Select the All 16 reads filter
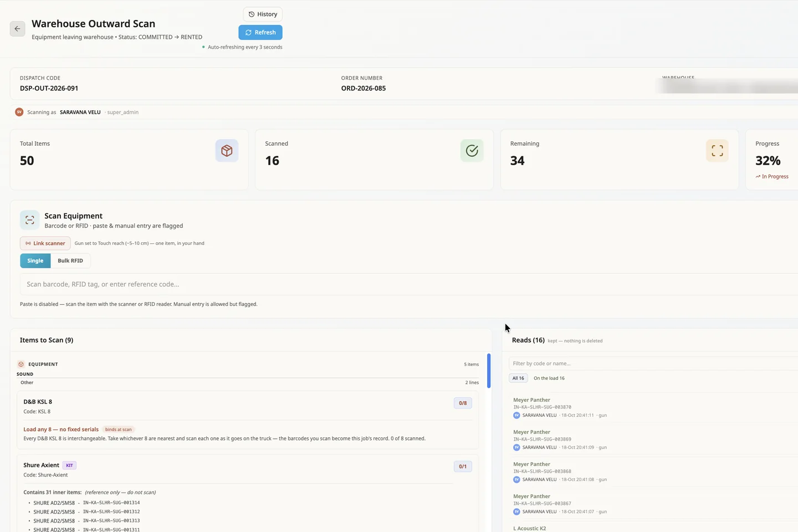Image resolution: width=798 pixels, height=532 pixels. pos(518,378)
